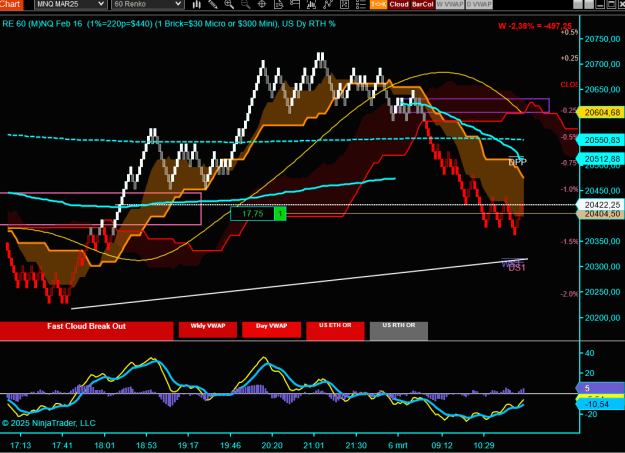Viewport: 625px width, 453px height.
Task: Select the yellow 20604,68 price marker
Action: point(601,112)
